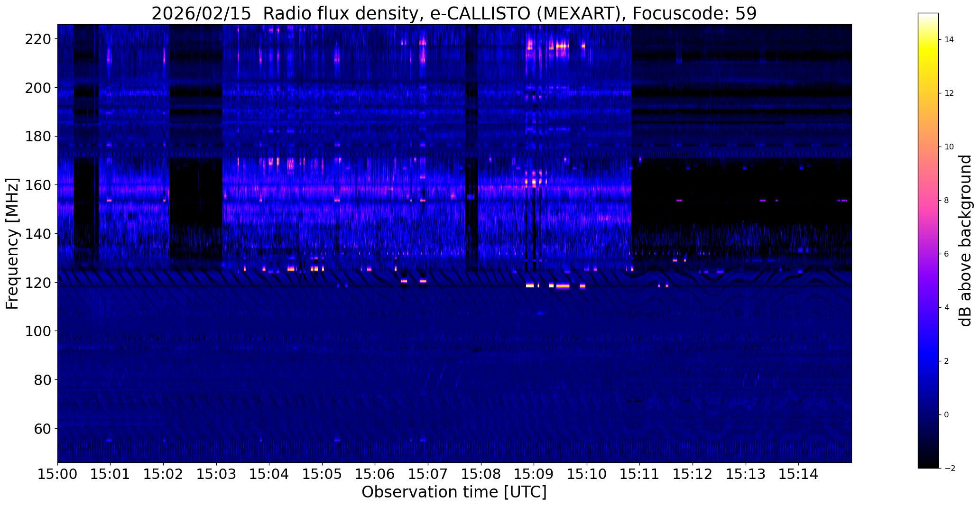Click the 'Observation time [UTC]' x-axis label
This screenshot has height=506, width=980.
click(x=454, y=492)
